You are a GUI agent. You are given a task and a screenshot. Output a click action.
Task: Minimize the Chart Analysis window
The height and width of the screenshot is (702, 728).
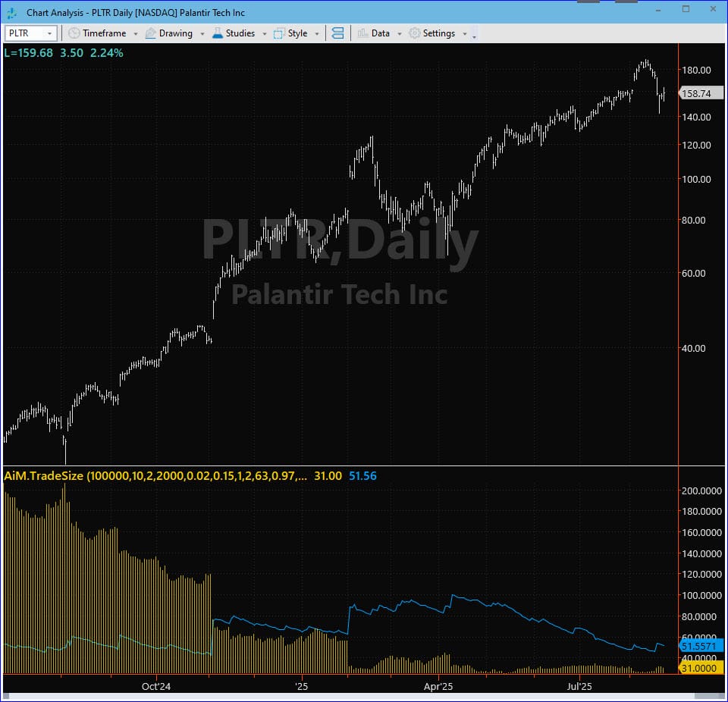click(x=658, y=10)
